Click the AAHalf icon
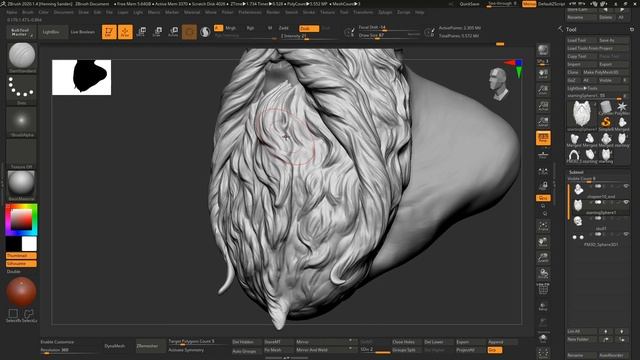This screenshot has height=360, width=640. [543, 122]
